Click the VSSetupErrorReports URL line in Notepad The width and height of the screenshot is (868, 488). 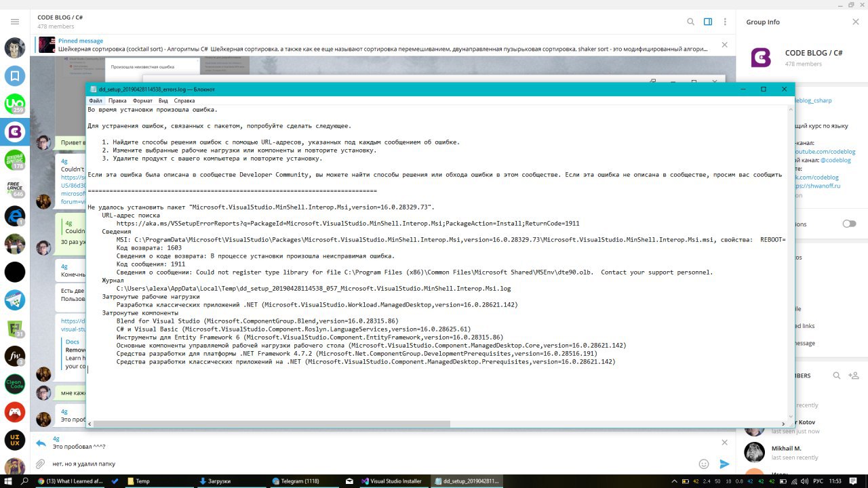coord(348,224)
